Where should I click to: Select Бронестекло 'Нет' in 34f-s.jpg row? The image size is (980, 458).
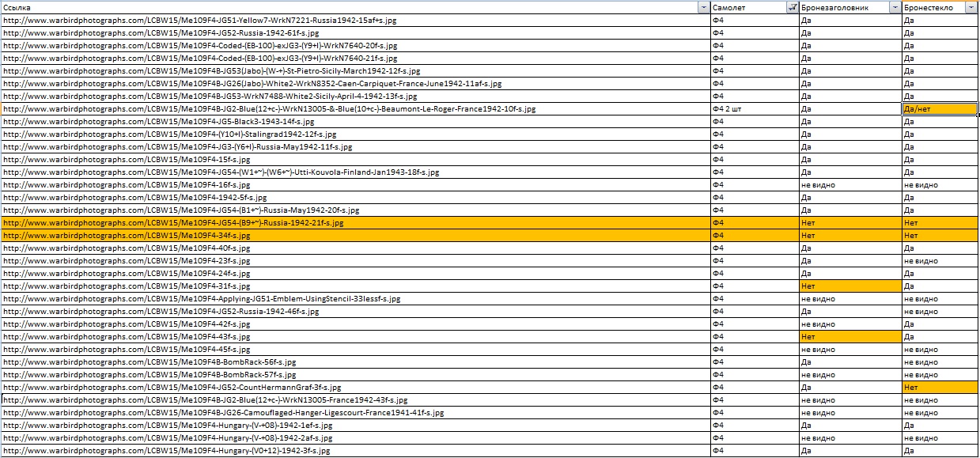tap(940, 235)
